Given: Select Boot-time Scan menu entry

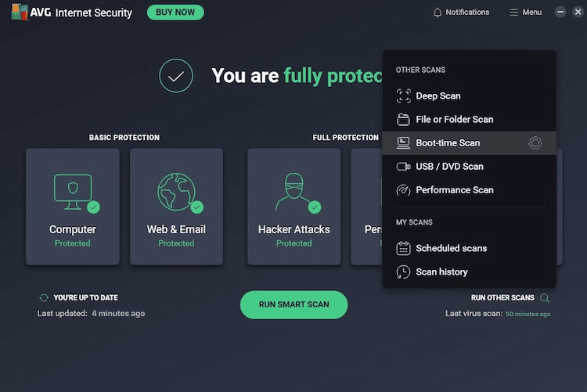Looking at the screenshot, I should tap(469, 143).
